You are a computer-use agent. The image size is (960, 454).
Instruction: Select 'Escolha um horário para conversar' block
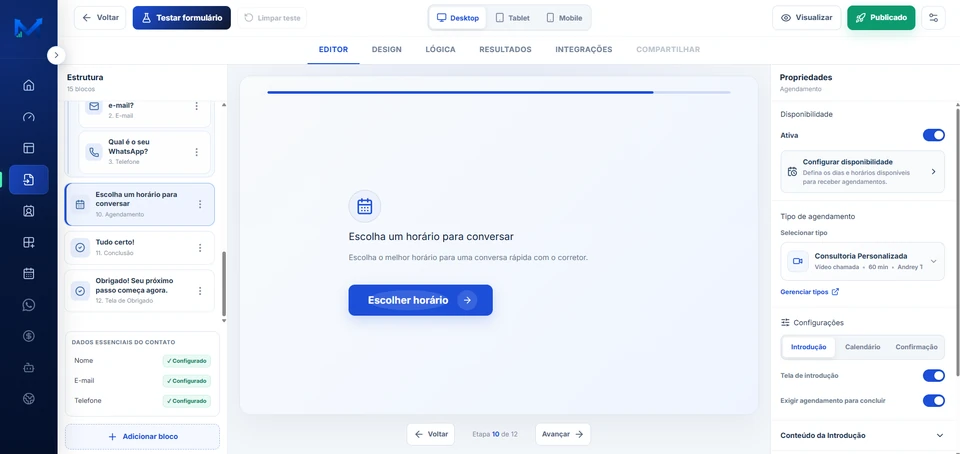pos(140,204)
